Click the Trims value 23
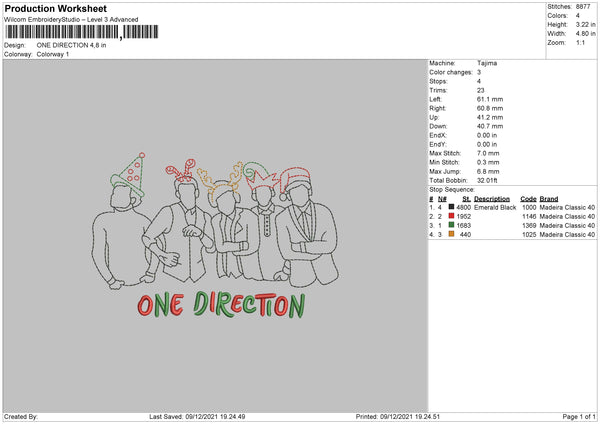This screenshot has height=424, width=600. tap(481, 90)
